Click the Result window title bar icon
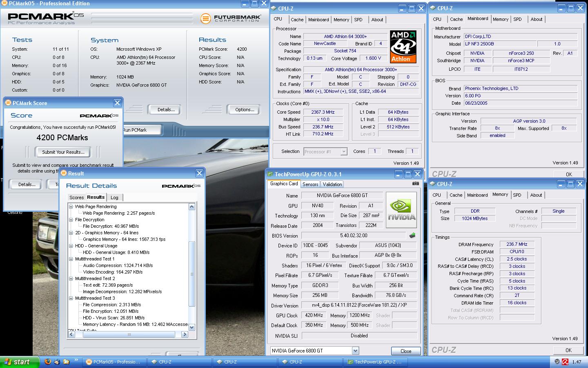This screenshot has width=588, height=368. (x=64, y=173)
